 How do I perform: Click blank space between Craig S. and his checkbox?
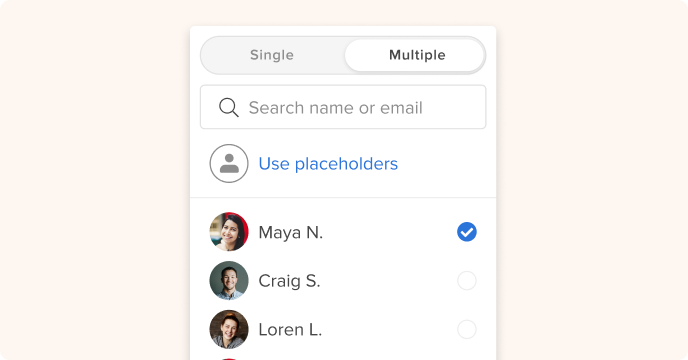coord(388,281)
